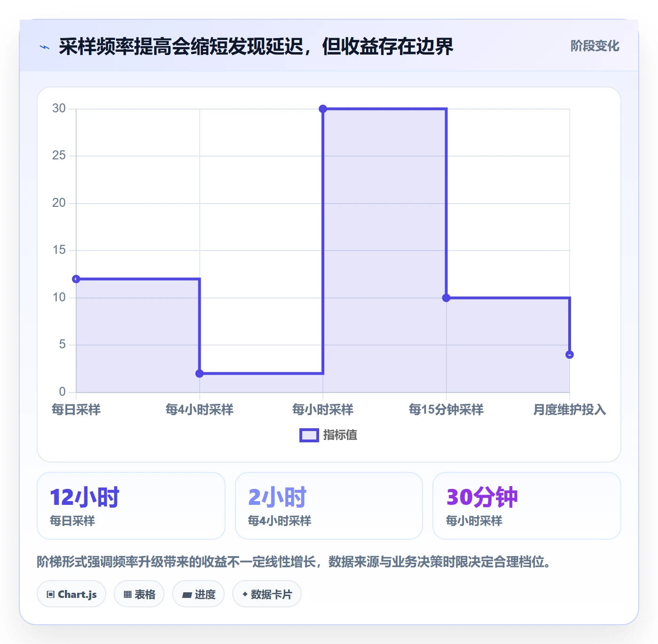The height and width of the screenshot is (644, 658).
Task: Click the Chart.js tag chip
Action: 71,594
